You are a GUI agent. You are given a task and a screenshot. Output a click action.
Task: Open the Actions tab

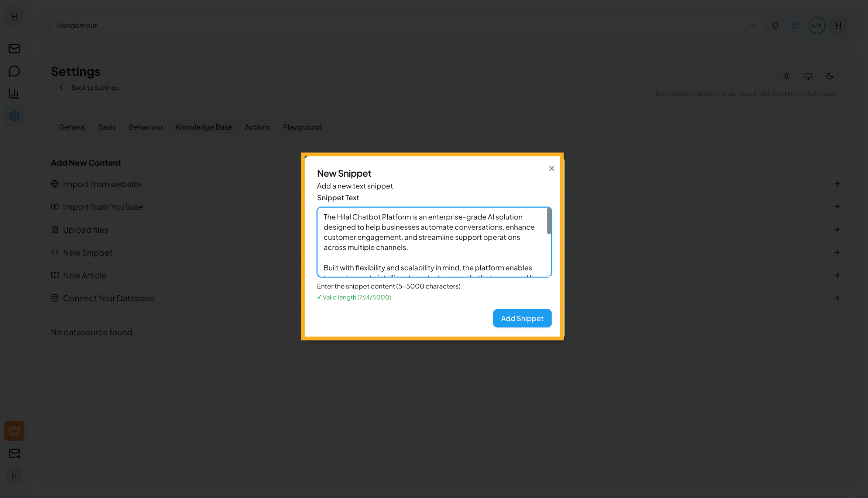tap(257, 127)
